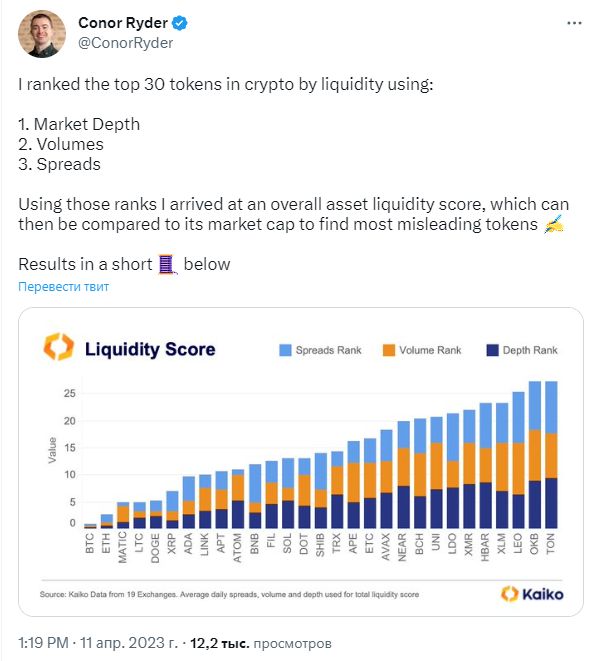
Task: Click the Conor Ryder display name
Action: 123,23
